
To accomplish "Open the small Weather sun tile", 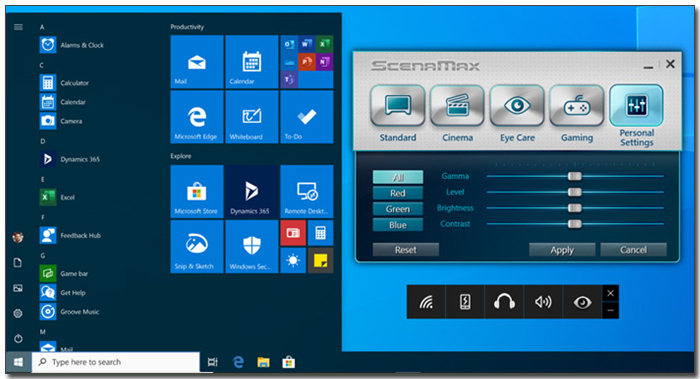I will click(x=293, y=260).
